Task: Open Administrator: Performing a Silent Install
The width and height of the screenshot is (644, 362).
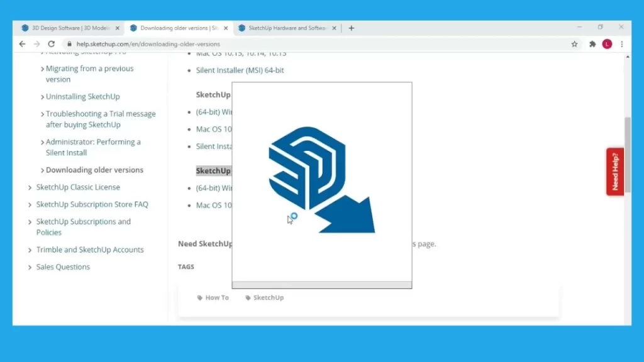Action: [93, 147]
